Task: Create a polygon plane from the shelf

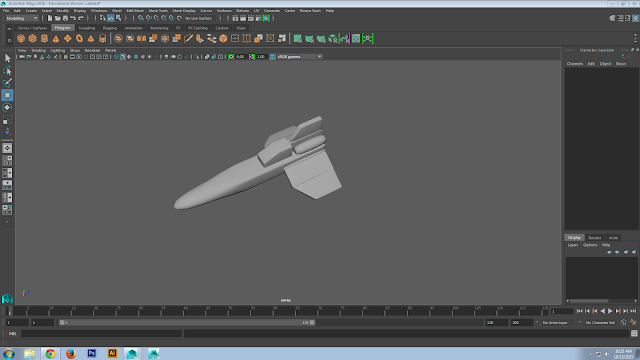Action: [67, 38]
